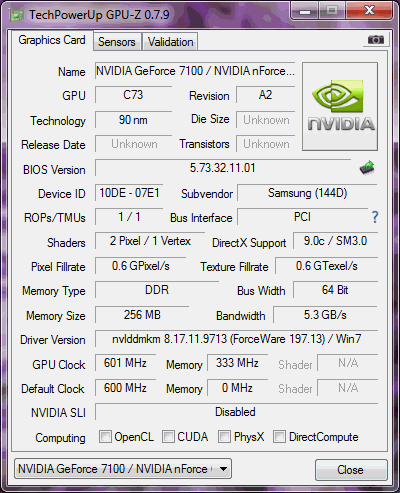This screenshot has height=493, width=400.
Task: Click the Memory Type value DDR
Action: (157, 290)
